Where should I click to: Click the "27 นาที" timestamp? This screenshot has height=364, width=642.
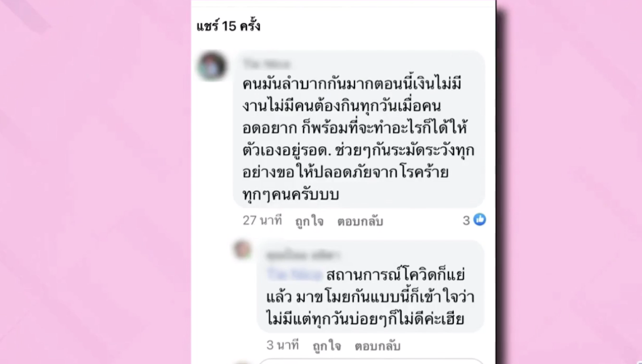[x=262, y=220]
